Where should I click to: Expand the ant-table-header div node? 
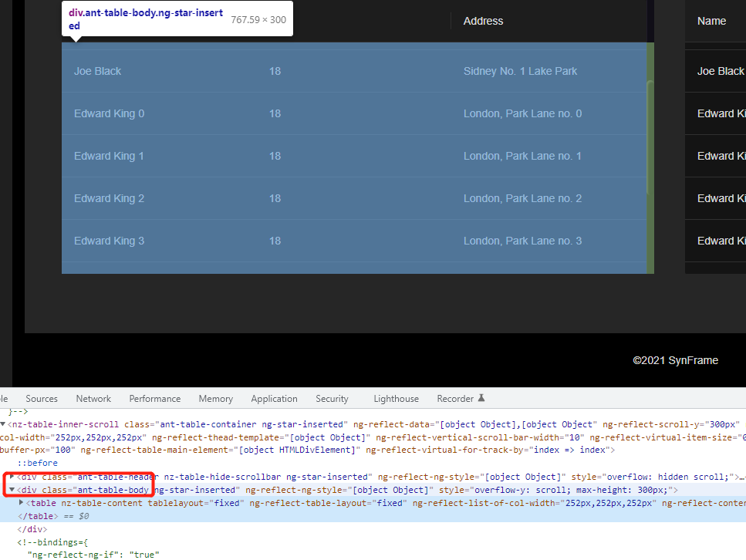(x=12, y=477)
